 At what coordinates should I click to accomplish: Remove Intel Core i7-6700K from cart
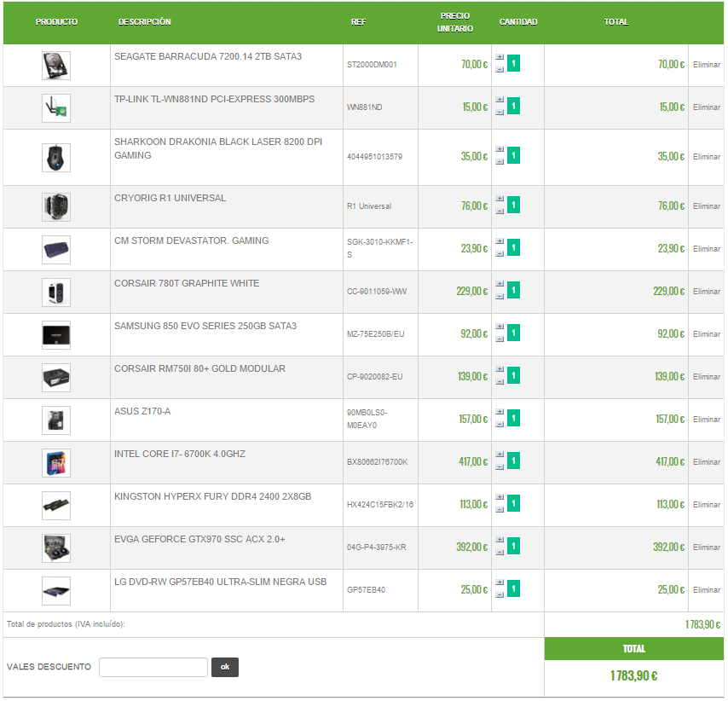tap(707, 462)
